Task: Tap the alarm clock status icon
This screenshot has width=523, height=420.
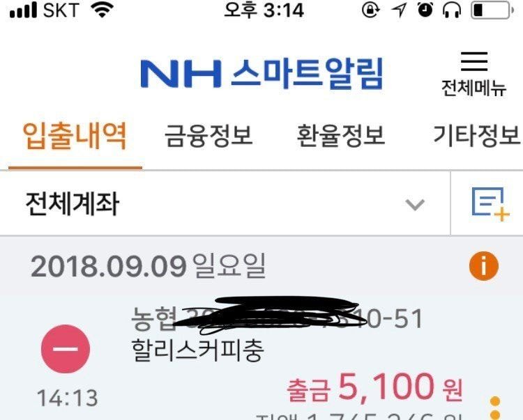Action: [425, 10]
